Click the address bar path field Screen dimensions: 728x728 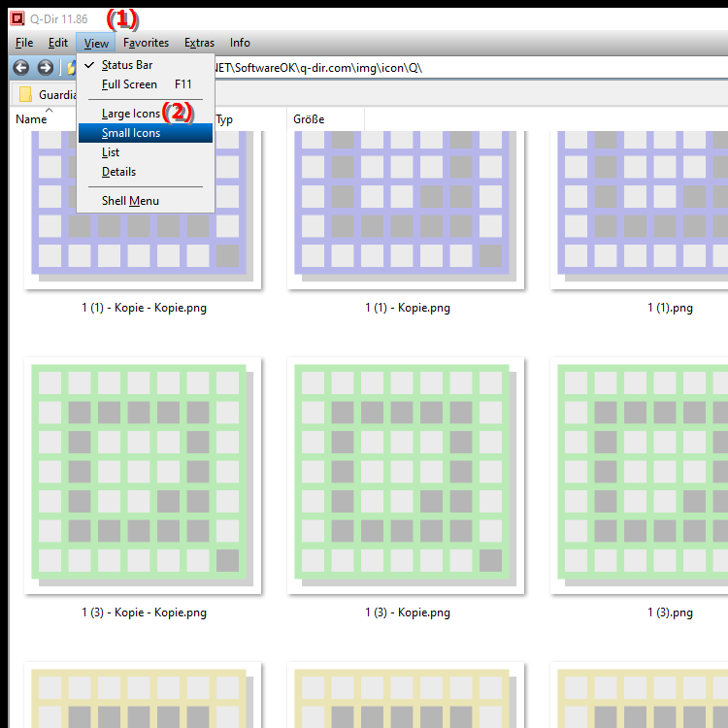pyautogui.click(x=469, y=68)
